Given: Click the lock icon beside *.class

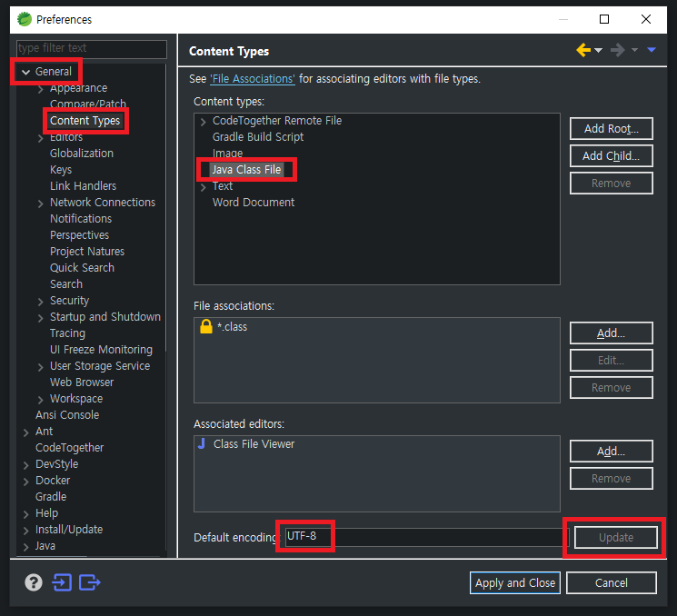Looking at the screenshot, I should 206,326.
